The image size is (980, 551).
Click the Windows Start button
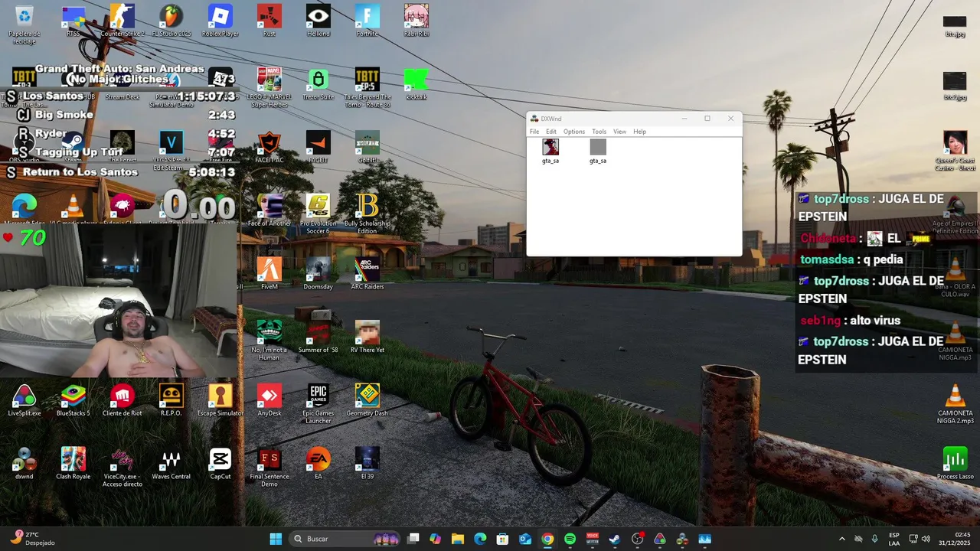pyautogui.click(x=276, y=539)
